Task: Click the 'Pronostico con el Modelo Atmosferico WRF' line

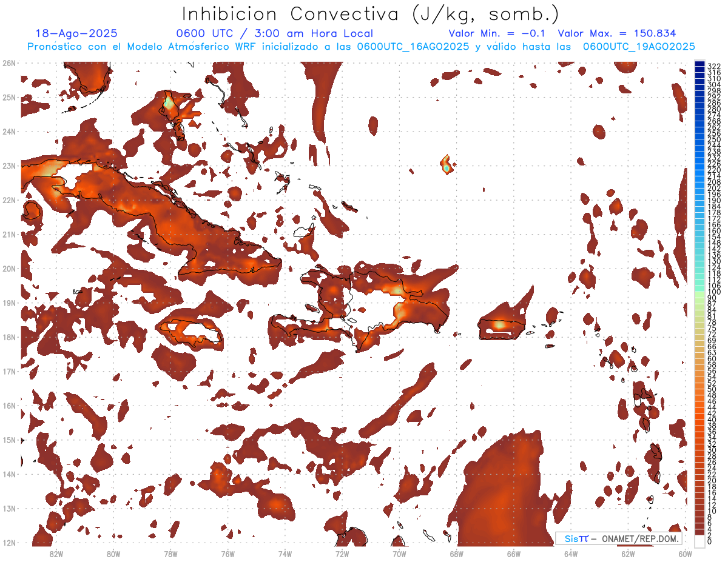Action: point(361,47)
